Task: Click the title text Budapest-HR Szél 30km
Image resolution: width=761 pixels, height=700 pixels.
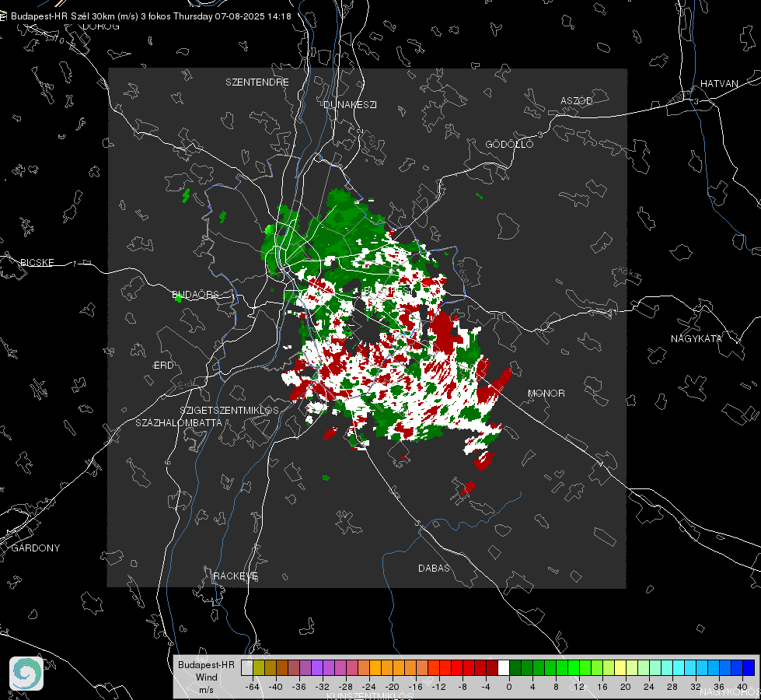Action: click(63, 16)
